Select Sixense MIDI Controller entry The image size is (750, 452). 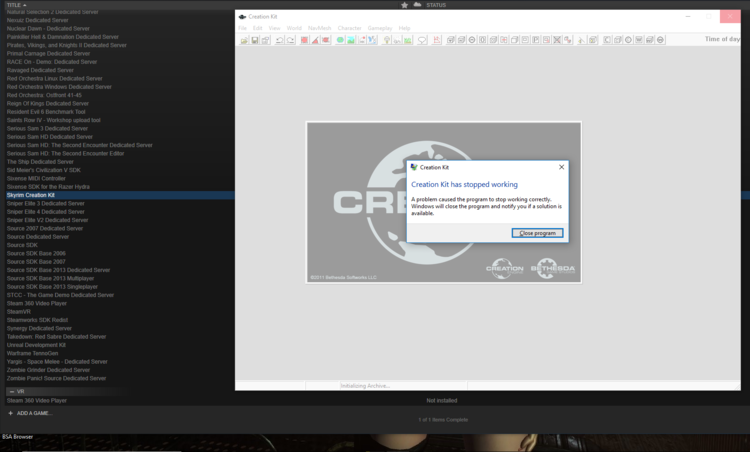36,178
